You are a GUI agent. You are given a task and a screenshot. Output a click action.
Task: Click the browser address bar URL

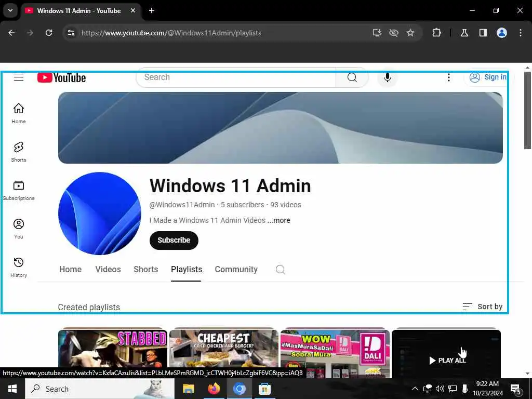pyautogui.click(x=171, y=33)
